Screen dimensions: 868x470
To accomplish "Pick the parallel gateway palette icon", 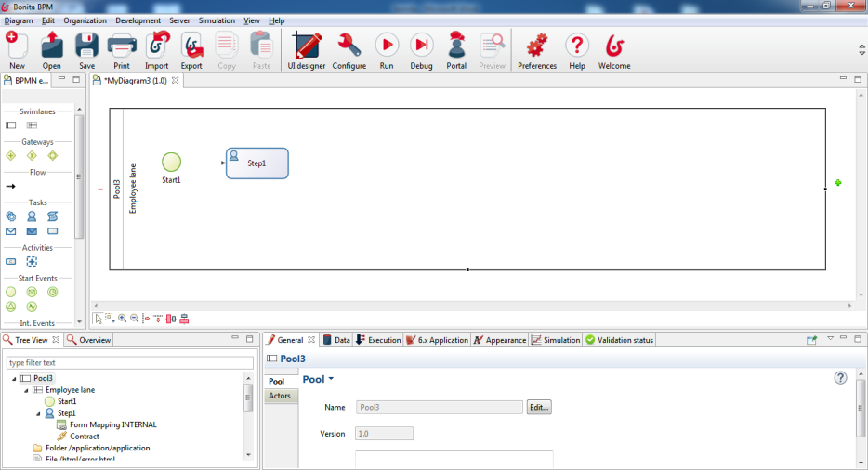I will [x=10, y=155].
